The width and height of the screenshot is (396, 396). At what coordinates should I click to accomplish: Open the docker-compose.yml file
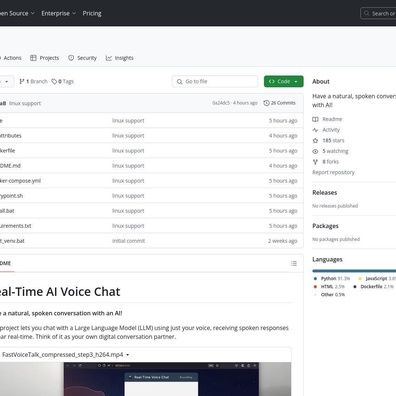[x=20, y=181]
